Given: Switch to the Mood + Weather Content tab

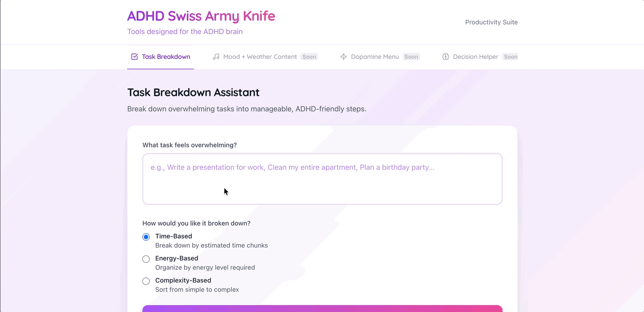Looking at the screenshot, I should (x=260, y=57).
